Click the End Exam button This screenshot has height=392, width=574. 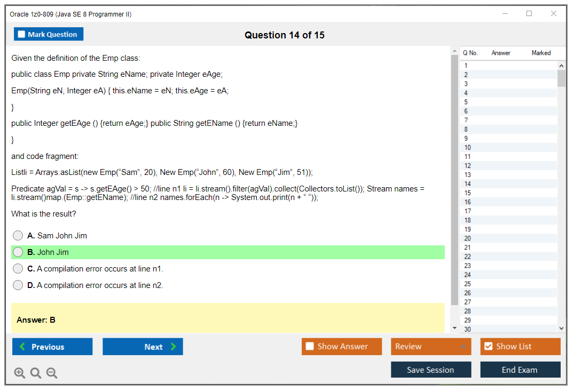(520, 369)
